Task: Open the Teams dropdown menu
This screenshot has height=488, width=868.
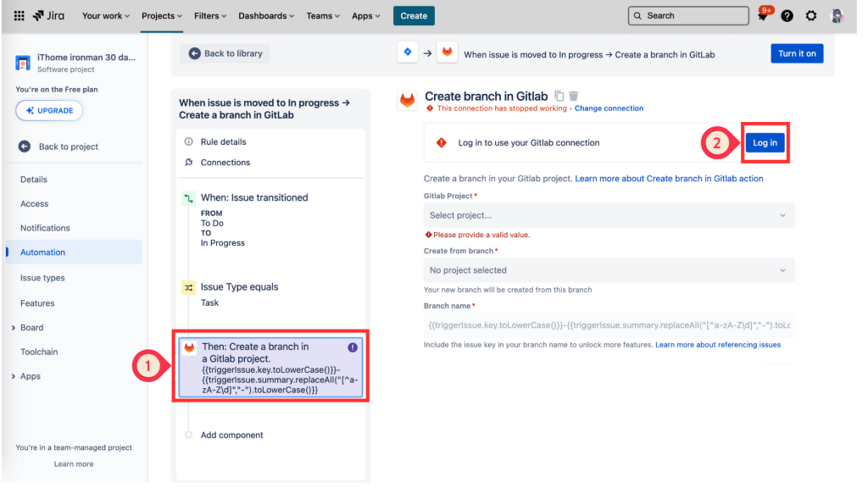Action: [x=323, y=15]
